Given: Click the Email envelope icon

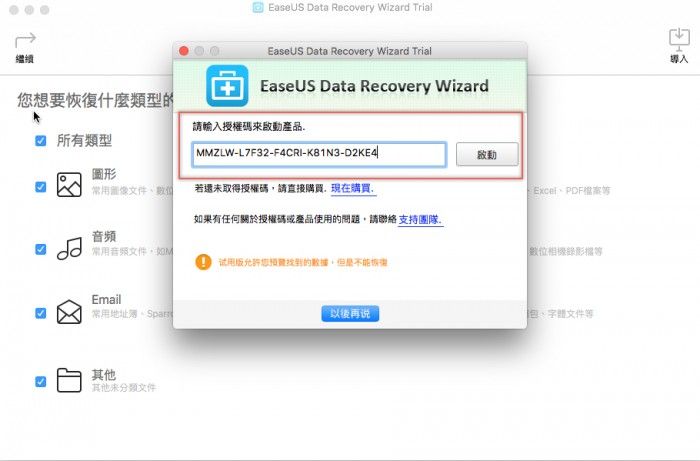Looking at the screenshot, I should click(69, 312).
